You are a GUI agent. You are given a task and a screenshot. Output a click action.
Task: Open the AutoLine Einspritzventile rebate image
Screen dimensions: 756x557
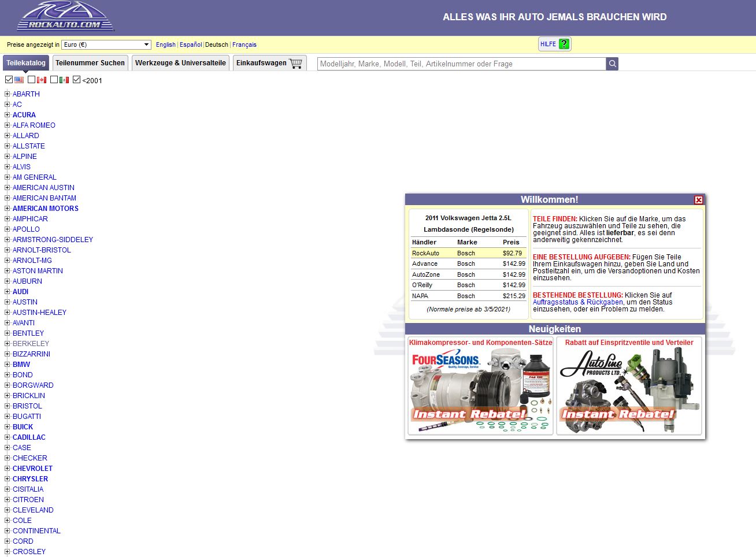coord(629,390)
